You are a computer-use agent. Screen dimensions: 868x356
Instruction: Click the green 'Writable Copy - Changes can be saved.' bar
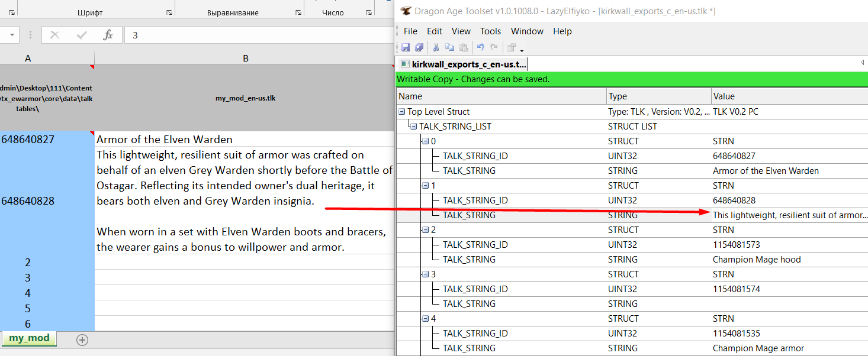(632, 79)
